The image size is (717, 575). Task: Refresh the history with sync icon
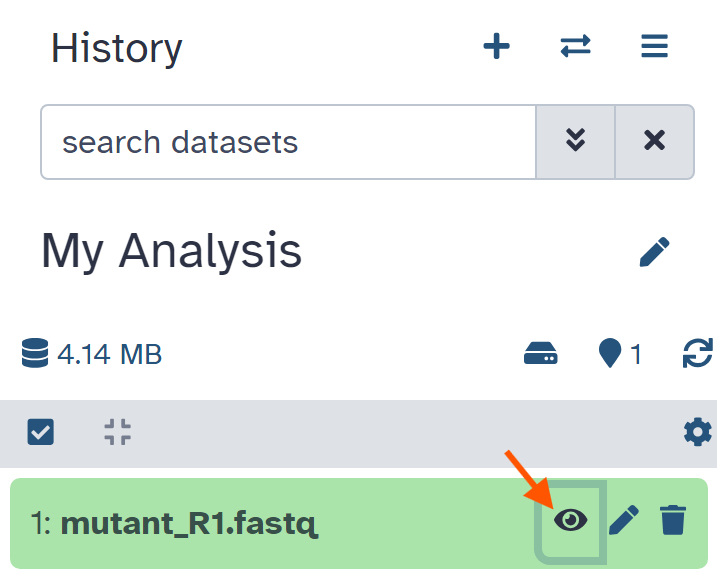tap(697, 354)
